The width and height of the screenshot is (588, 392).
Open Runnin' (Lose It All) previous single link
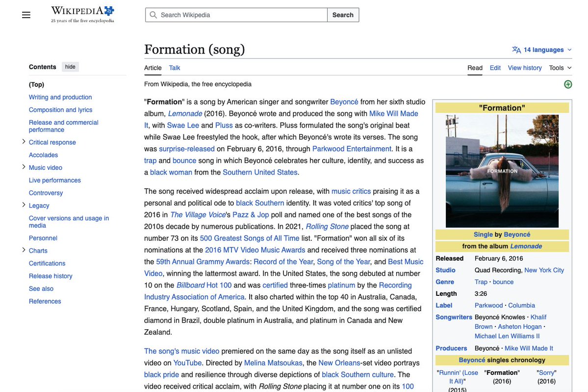(458, 377)
